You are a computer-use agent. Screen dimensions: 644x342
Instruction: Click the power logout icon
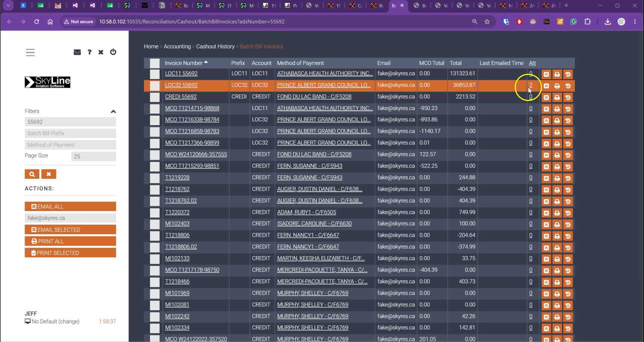point(113,52)
